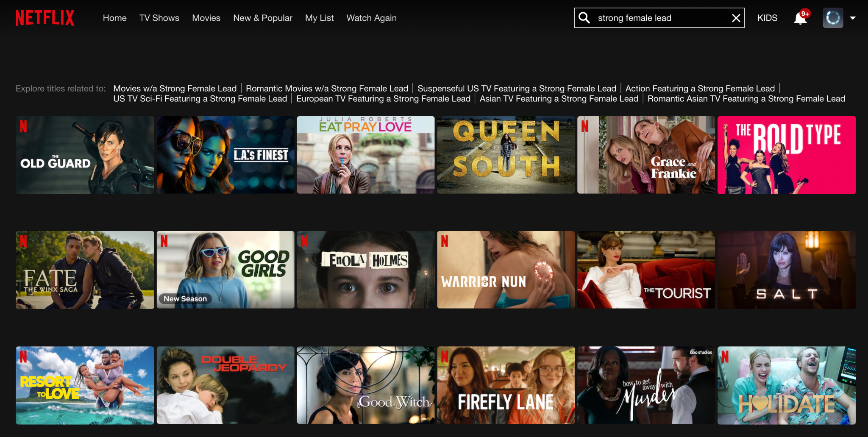The height and width of the screenshot is (437, 868).
Task: Select the Salt thumbnail
Action: [x=787, y=270]
